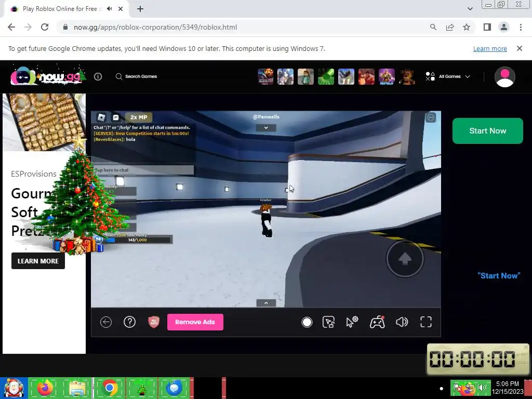Image resolution: width=532 pixels, height=399 pixels.
Task: Expand the @Panwells player dropdown arrow
Action: (x=266, y=128)
